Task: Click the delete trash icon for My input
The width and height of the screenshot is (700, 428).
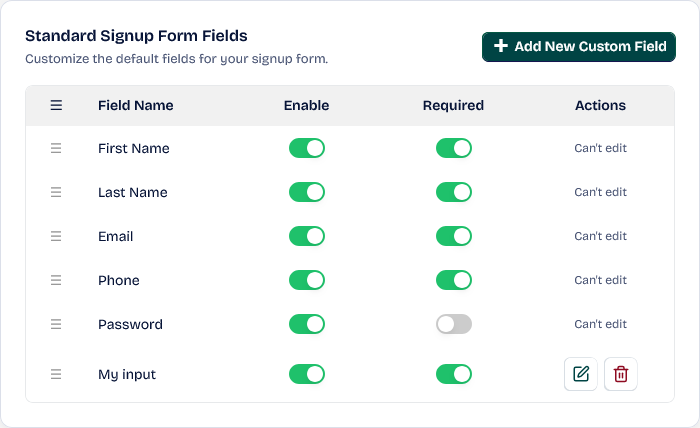Action: [621, 374]
